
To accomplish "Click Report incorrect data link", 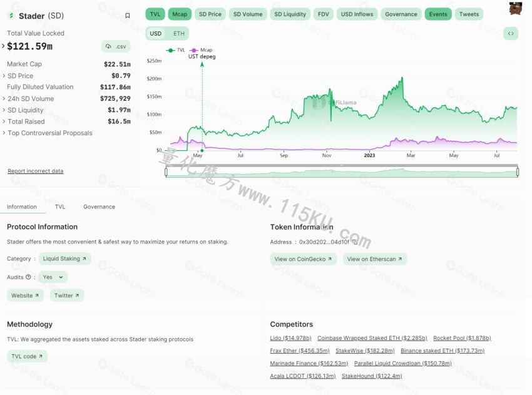I will 35,171.
